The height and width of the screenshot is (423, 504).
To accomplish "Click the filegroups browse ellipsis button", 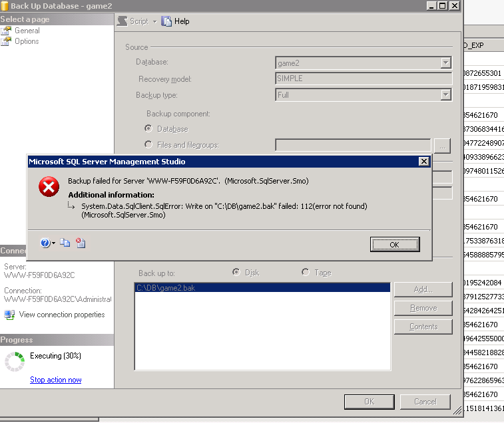I will (x=442, y=146).
